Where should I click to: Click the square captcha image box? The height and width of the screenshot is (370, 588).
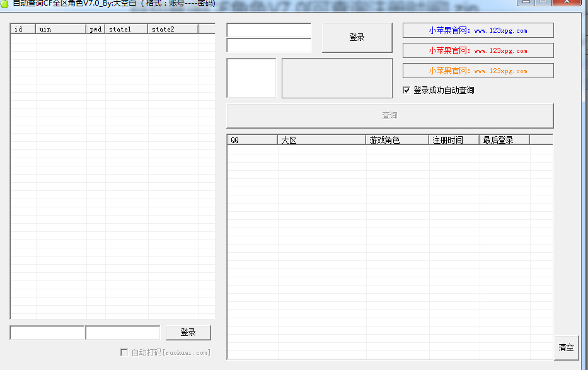(x=251, y=78)
